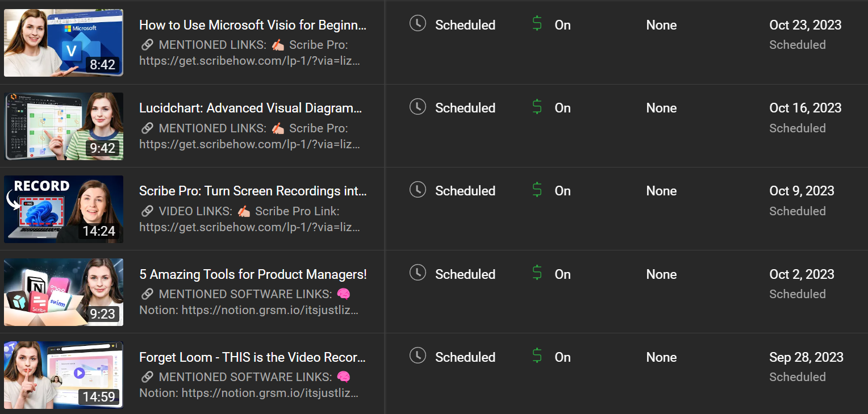Click the Scheduled visibility label for the Lucidchart video
Image resolution: width=868 pixels, height=414 pixels.
465,108
